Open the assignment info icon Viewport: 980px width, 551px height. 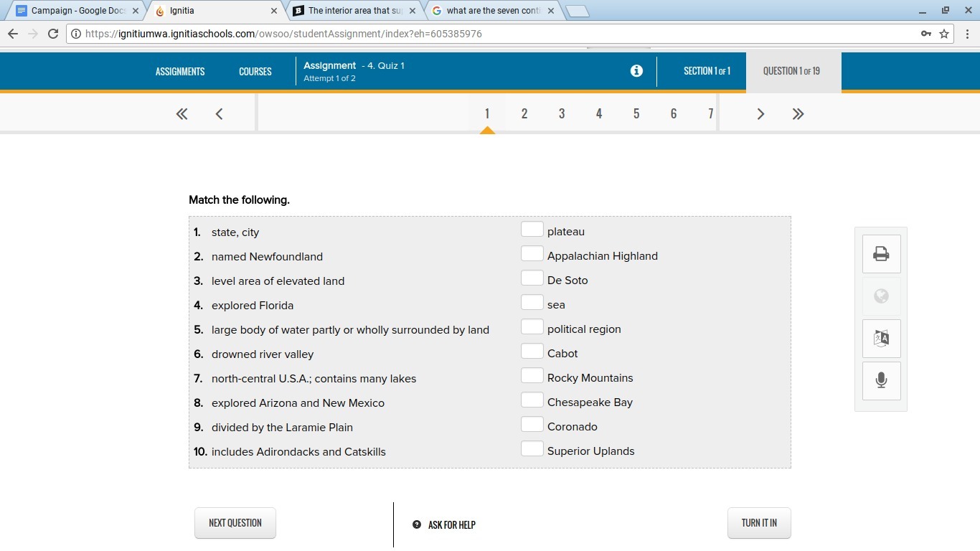pos(636,71)
